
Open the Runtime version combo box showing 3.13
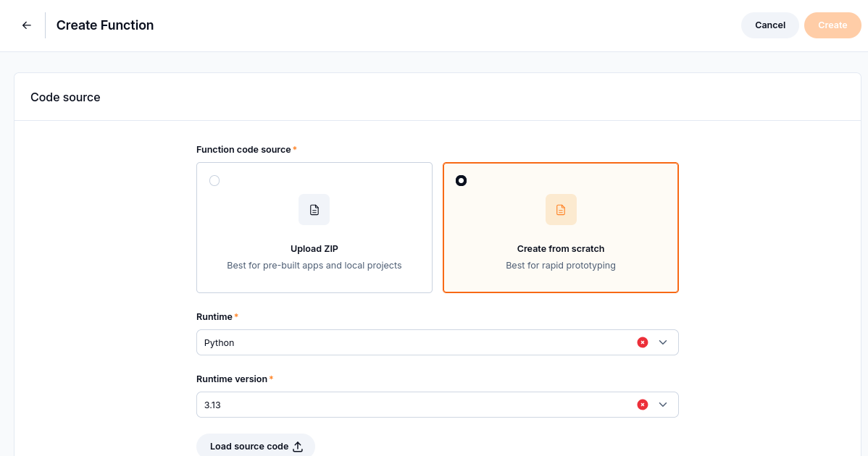click(438, 405)
